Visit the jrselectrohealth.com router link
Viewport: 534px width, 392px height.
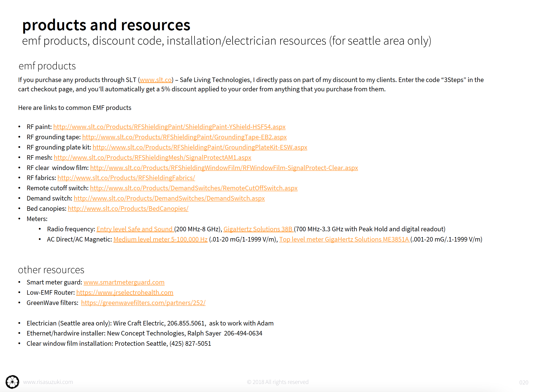coord(125,293)
